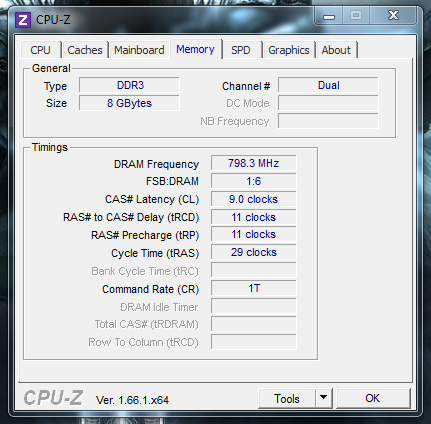The image size is (431, 424).
Task: Click the empty Bank Cycle Time field
Action: 254,270
